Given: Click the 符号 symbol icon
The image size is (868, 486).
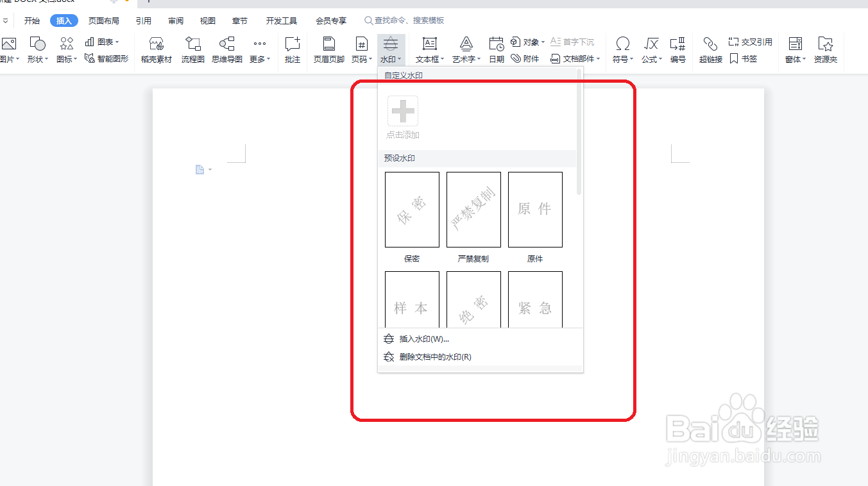Looking at the screenshot, I should click(x=622, y=44).
